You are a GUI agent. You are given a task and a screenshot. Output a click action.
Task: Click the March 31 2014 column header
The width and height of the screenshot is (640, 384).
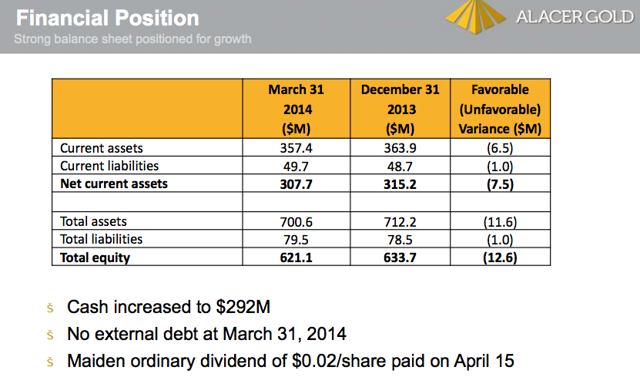point(296,109)
